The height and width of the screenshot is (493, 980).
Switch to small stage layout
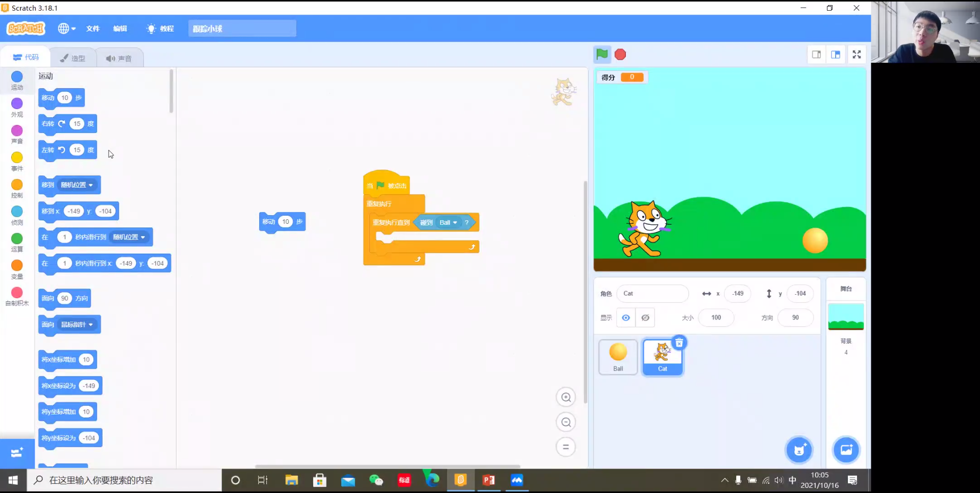(816, 55)
